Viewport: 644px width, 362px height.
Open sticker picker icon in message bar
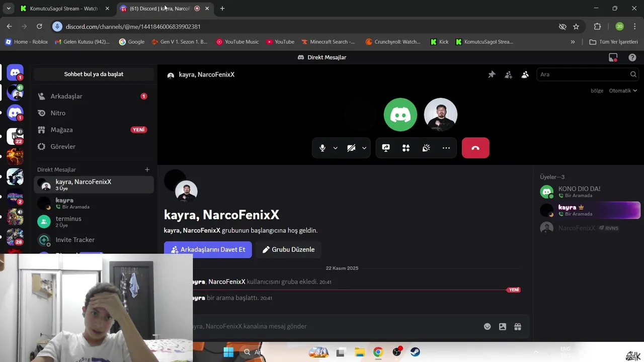coord(503,326)
